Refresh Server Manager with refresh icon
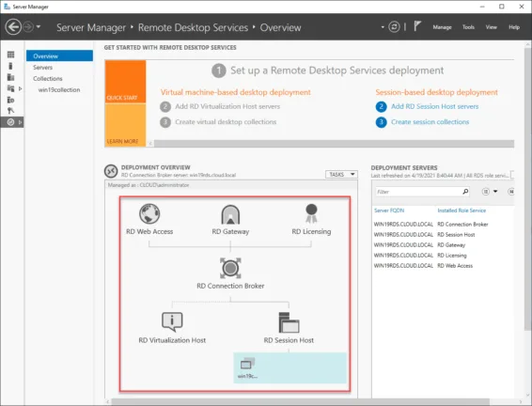The width and height of the screenshot is (532, 406). (x=394, y=27)
